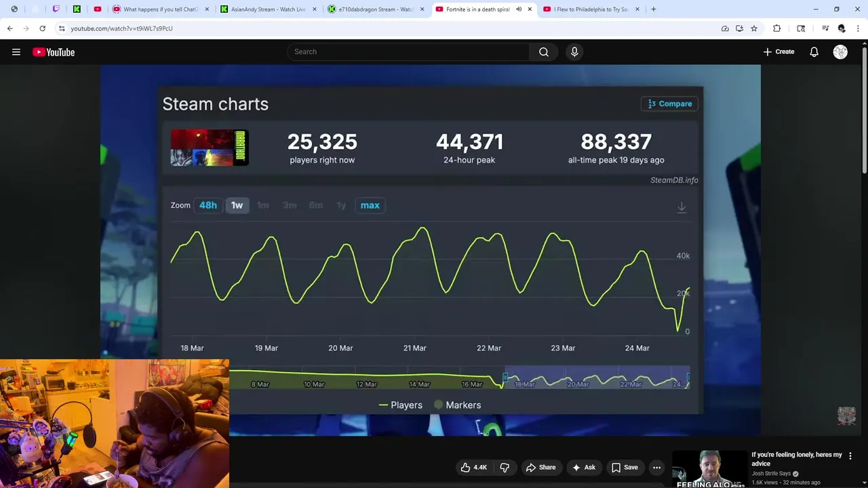This screenshot has height=488, width=868.
Task: Open more actions ellipsis below video
Action: click(x=656, y=467)
